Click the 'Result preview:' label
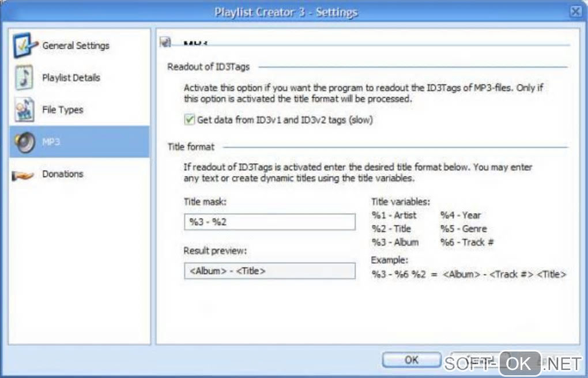 [215, 251]
